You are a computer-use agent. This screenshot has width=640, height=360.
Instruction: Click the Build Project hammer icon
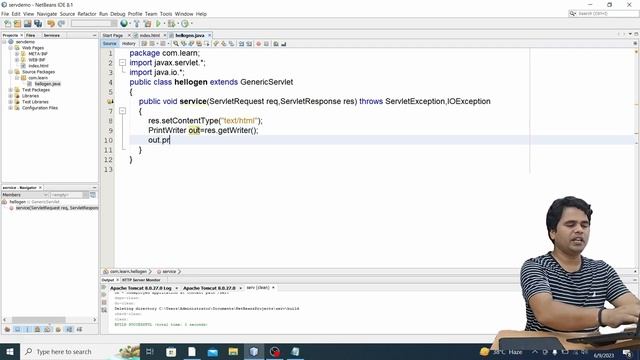137,24
